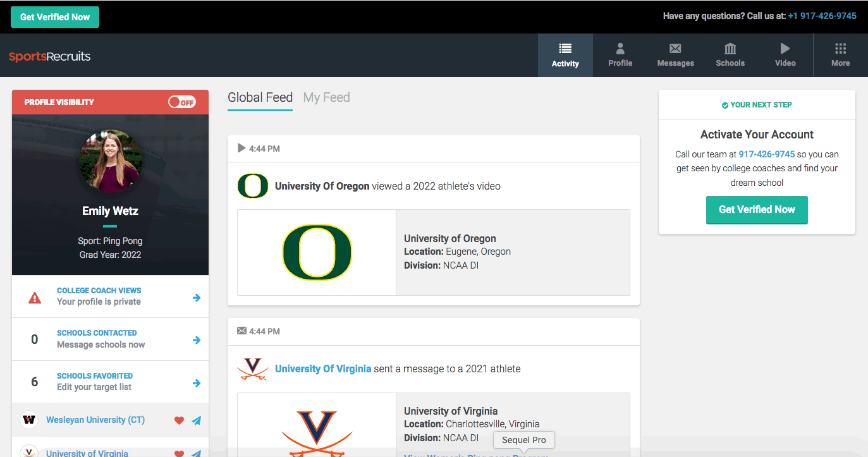Image resolution: width=868 pixels, height=457 pixels.
Task: Toggle Profile Visibility switch on
Action: pyautogui.click(x=182, y=102)
